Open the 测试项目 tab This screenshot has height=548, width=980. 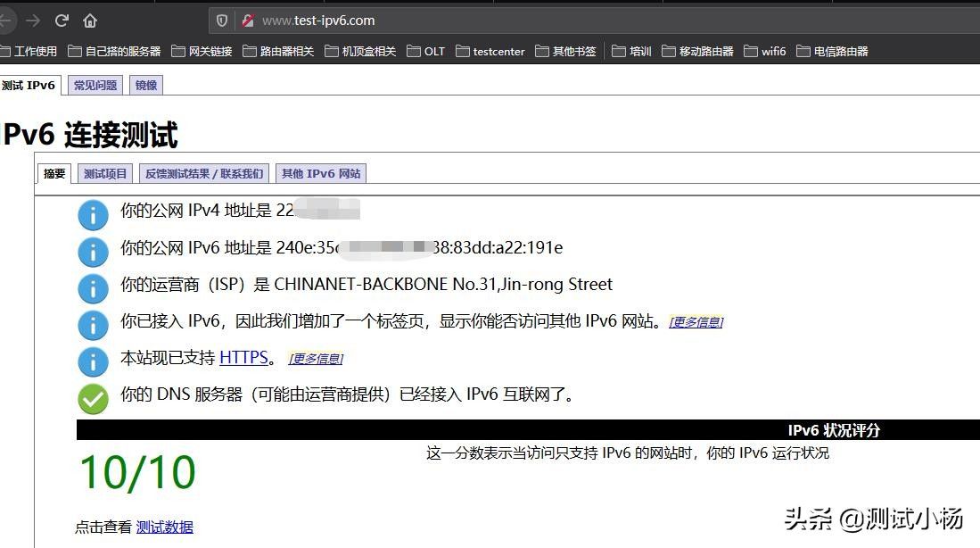coord(106,173)
